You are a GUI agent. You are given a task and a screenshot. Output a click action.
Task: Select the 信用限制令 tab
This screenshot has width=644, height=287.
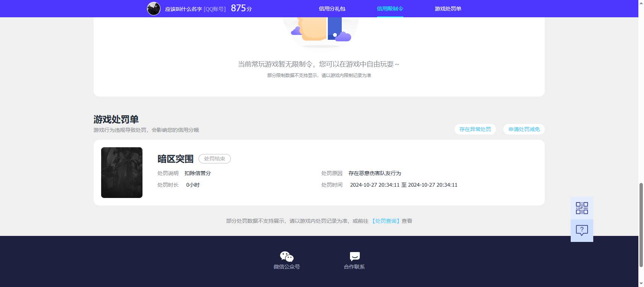tap(390, 9)
